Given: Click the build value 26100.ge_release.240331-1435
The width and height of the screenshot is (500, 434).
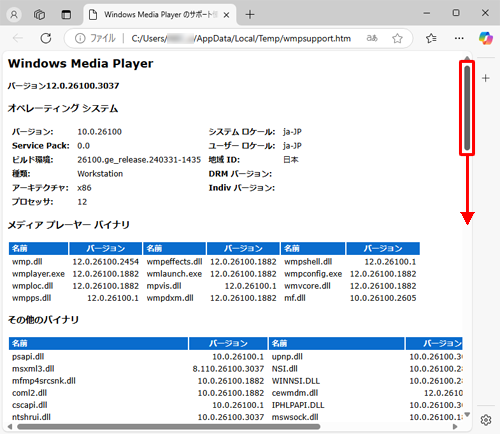Looking at the screenshot, I should pos(139,160).
